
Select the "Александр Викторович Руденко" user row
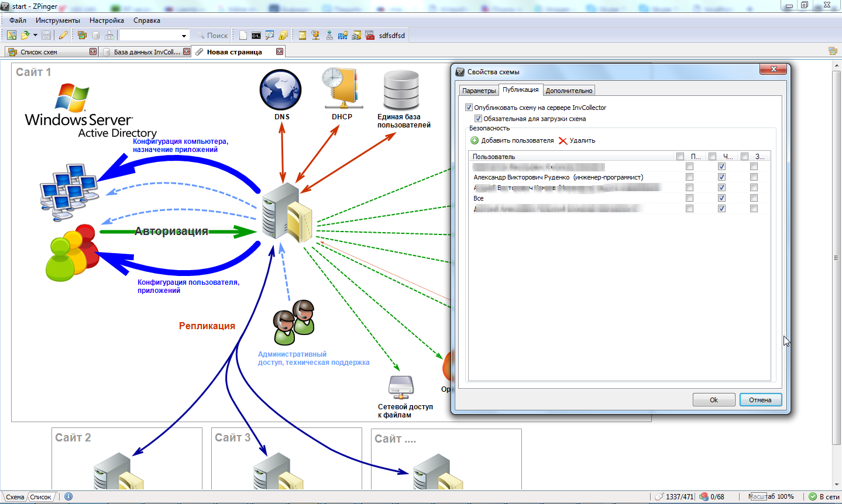click(558, 177)
